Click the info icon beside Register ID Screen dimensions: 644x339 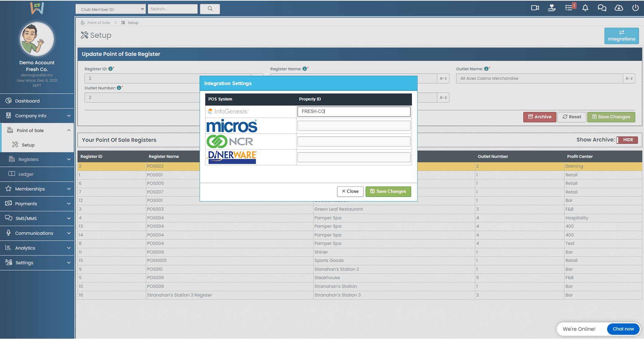point(110,69)
